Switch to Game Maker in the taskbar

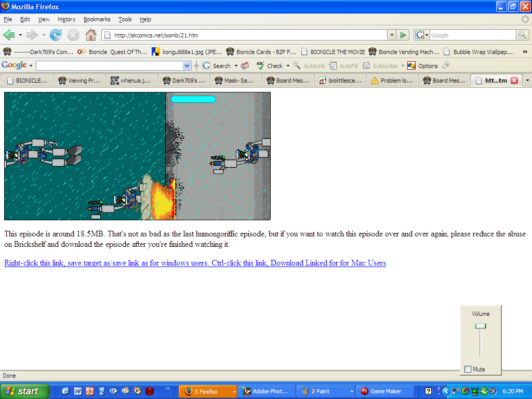tap(385, 391)
